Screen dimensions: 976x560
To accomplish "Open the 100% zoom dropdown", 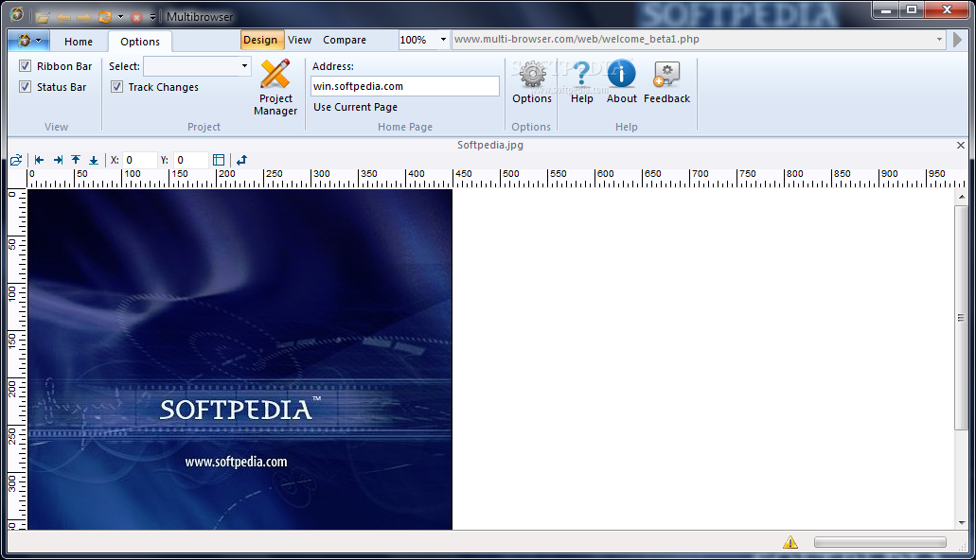I will pos(443,39).
